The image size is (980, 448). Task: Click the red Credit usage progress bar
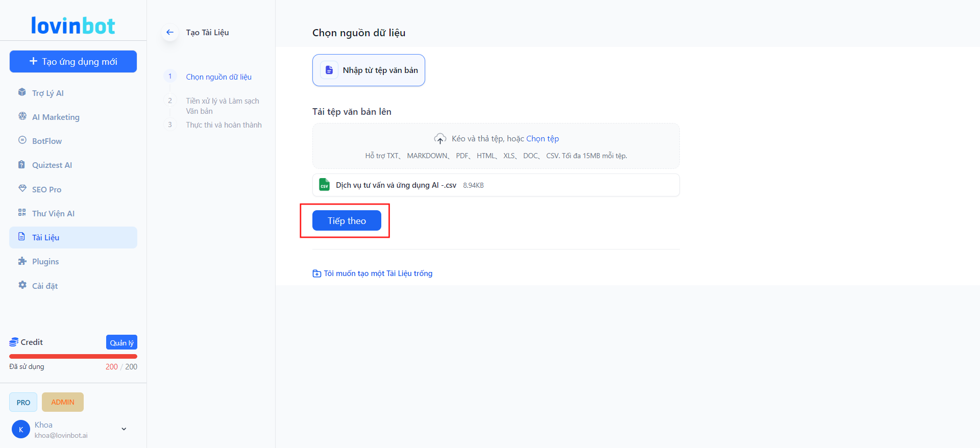pyautogui.click(x=73, y=356)
